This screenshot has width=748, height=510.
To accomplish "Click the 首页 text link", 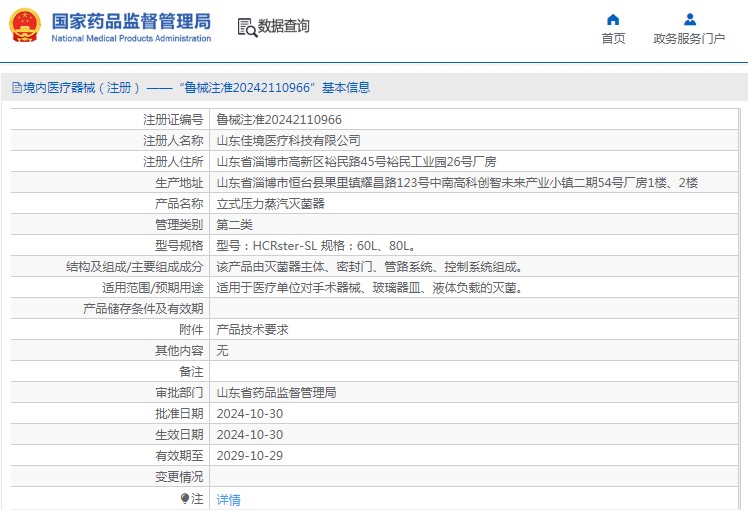I will [613, 39].
